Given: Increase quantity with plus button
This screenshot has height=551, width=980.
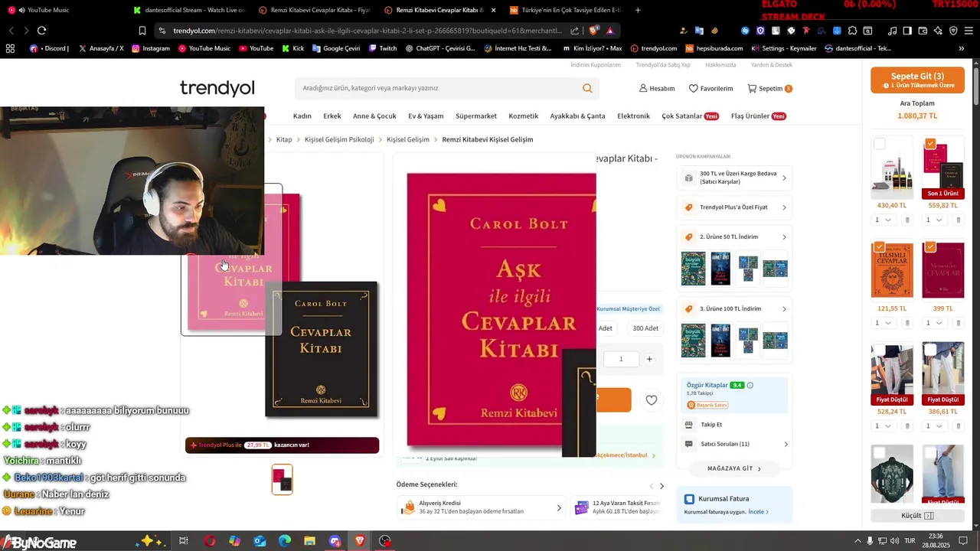Looking at the screenshot, I should pos(649,359).
